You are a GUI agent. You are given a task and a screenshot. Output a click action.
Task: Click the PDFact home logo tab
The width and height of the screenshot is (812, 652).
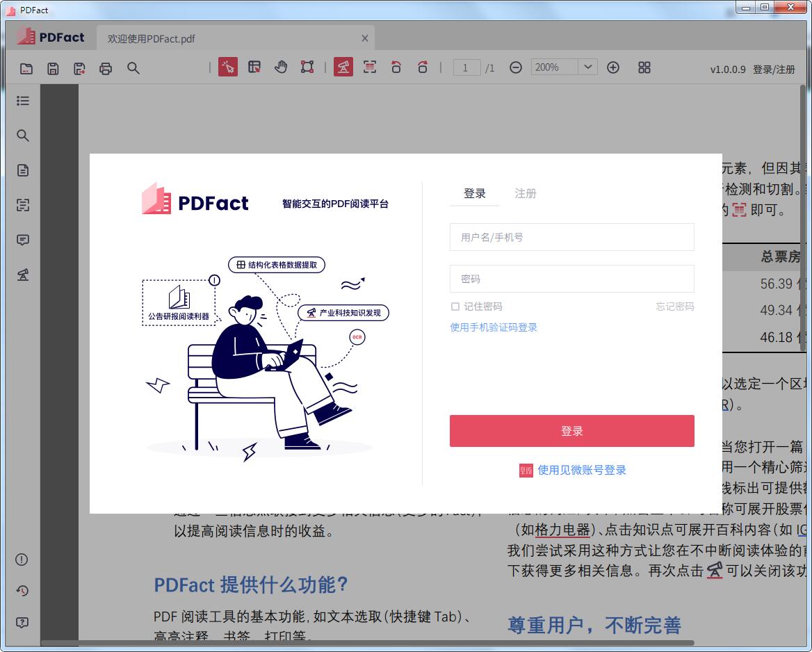[x=51, y=37]
